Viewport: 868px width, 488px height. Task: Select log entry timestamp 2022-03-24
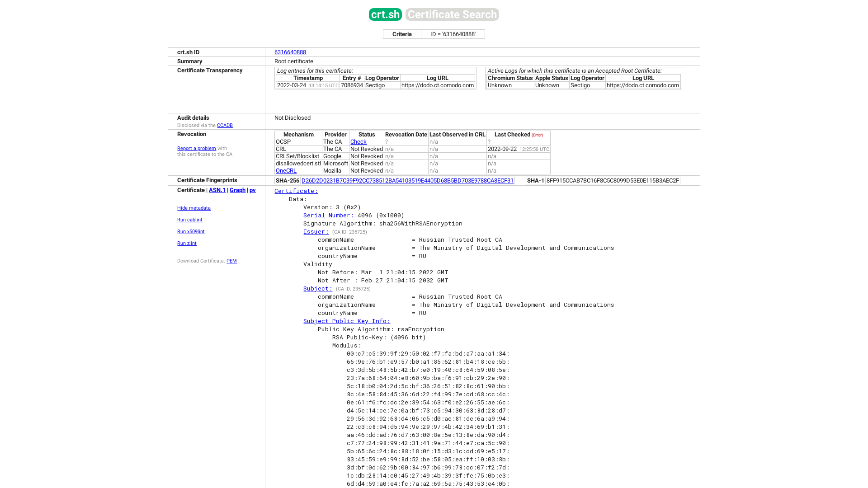[292, 85]
